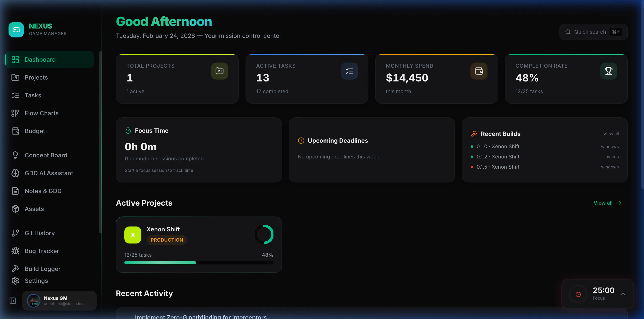The height and width of the screenshot is (319, 644).
Task: Select the 0.1.2 · Xenon Shift build
Action: tap(545, 157)
